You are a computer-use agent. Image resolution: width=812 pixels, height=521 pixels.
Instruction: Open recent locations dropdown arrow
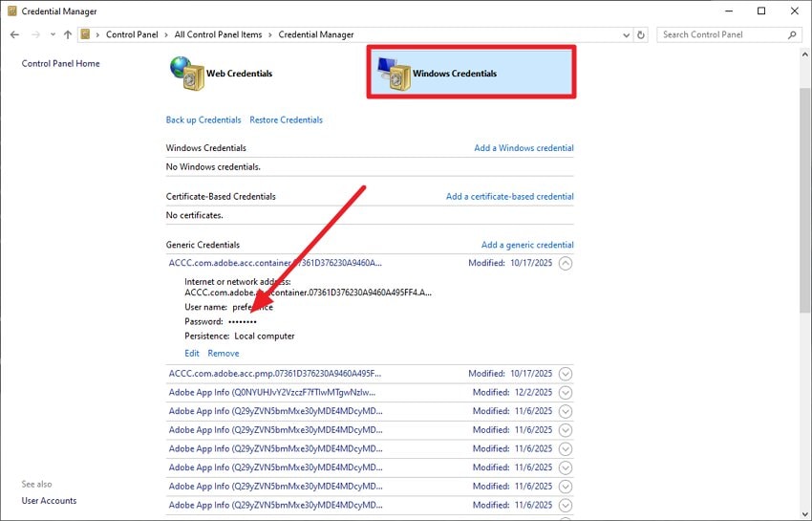(53, 34)
